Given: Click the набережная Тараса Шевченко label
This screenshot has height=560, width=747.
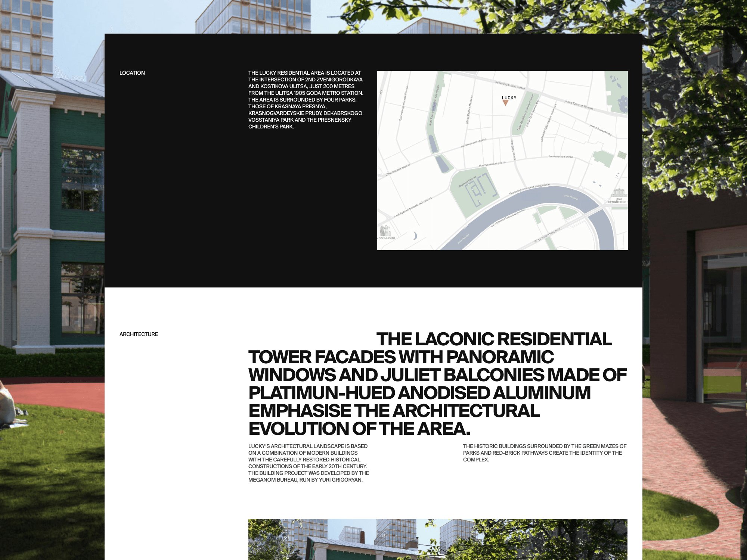Looking at the screenshot, I should [509, 217].
